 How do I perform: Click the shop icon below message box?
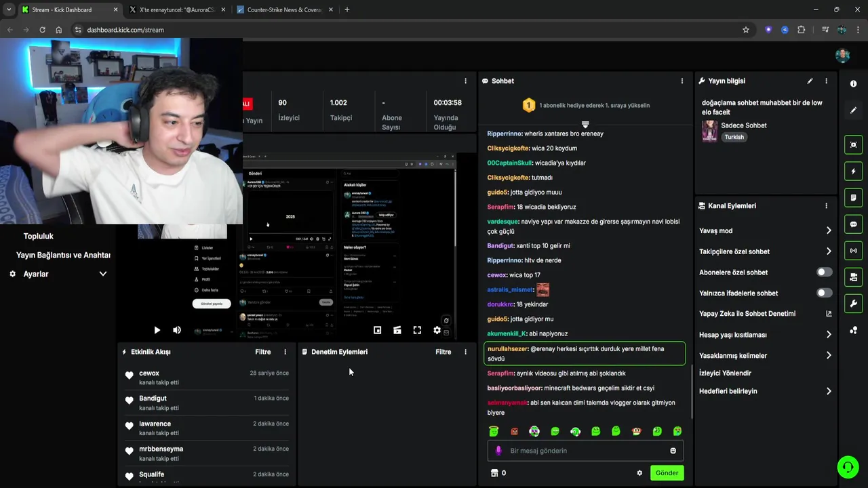(494, 473)
